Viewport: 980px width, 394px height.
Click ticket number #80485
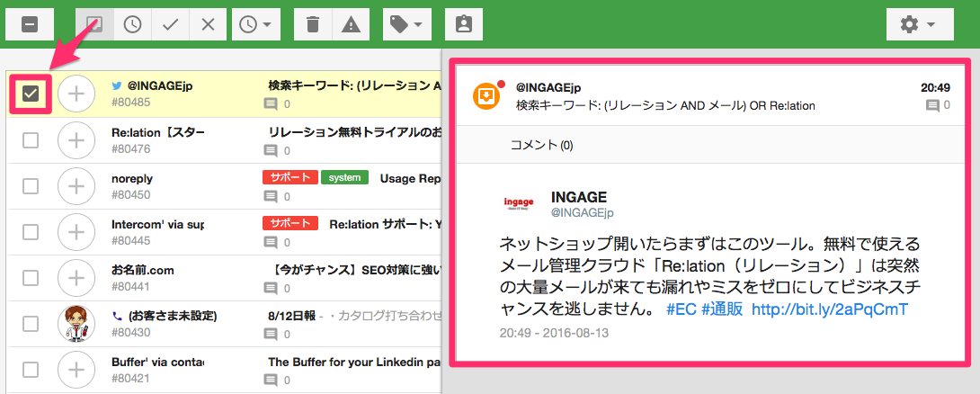point(131,103)
